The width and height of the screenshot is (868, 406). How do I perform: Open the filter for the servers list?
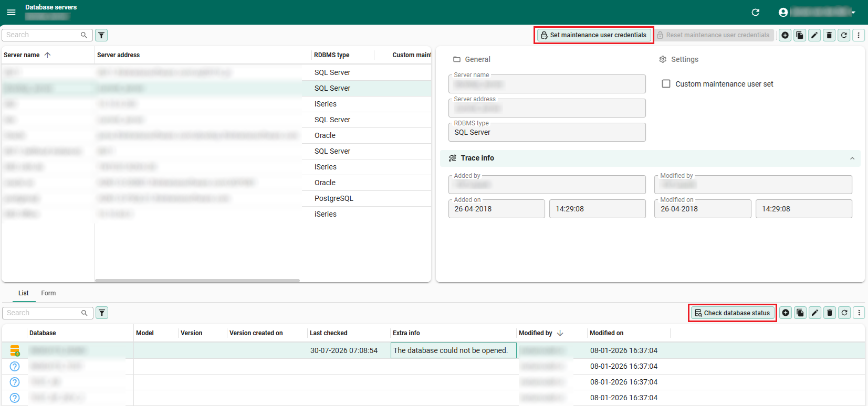coord(101,35)
